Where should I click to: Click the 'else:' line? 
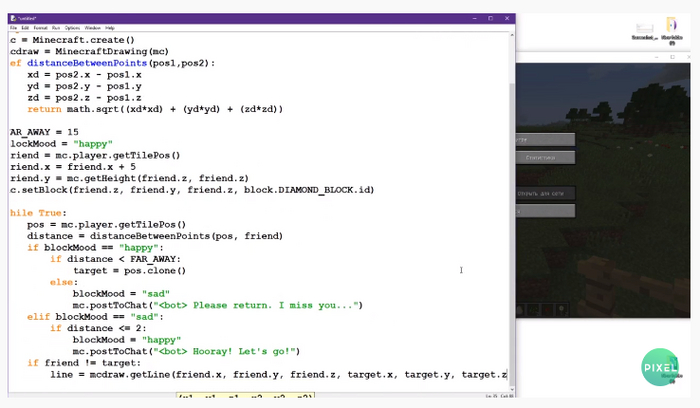point(64,283)
